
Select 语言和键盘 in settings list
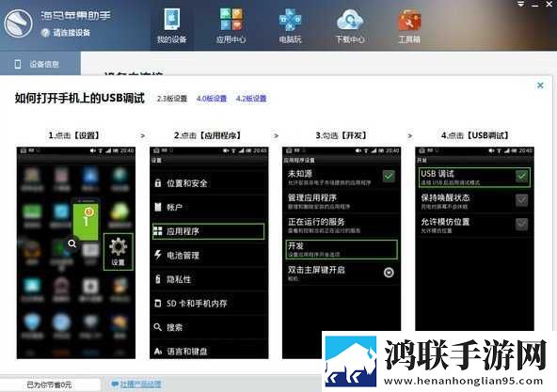pos(209,352)
